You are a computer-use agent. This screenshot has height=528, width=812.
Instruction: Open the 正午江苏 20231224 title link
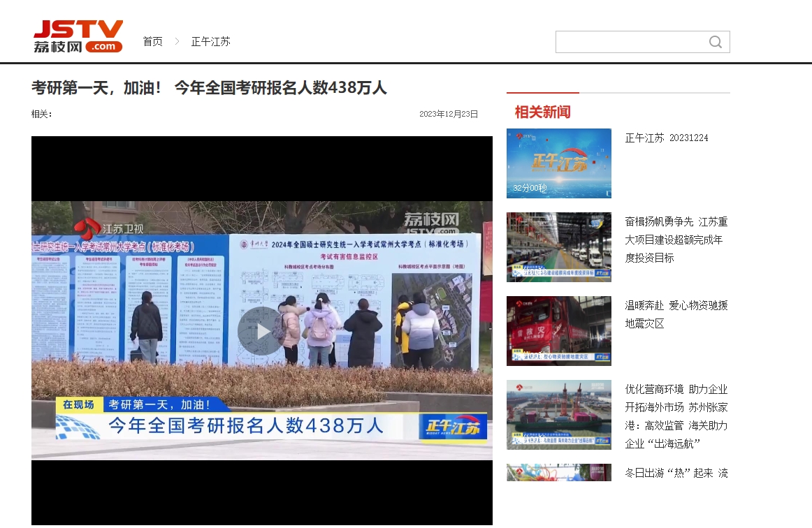click(x=666, y=138)
